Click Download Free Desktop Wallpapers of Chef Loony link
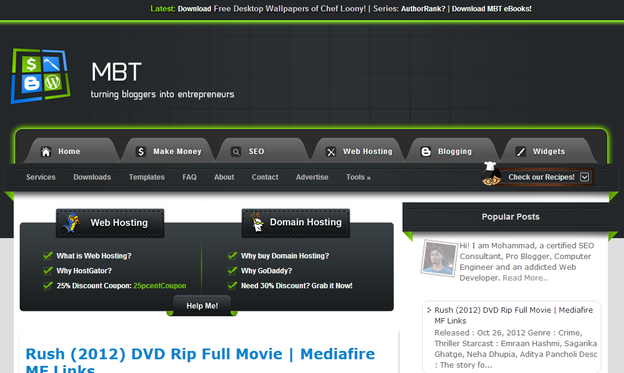624x373 pixels. (x=271, y=9)
